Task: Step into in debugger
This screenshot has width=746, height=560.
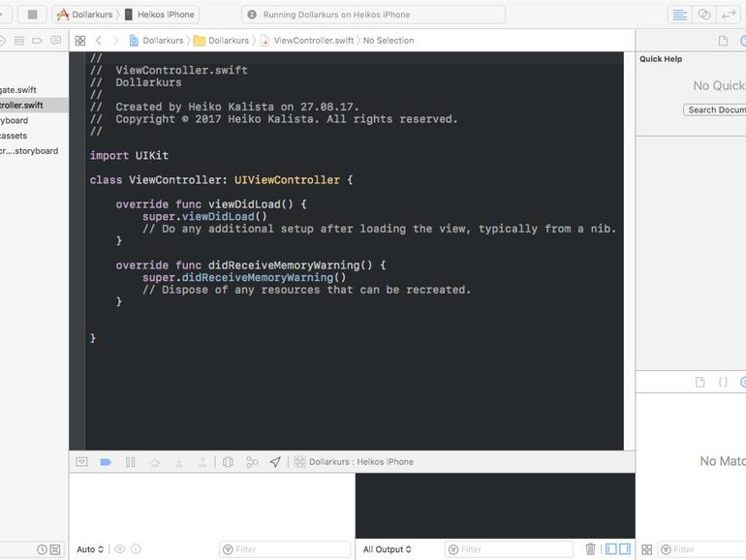Action: [179, 461]
